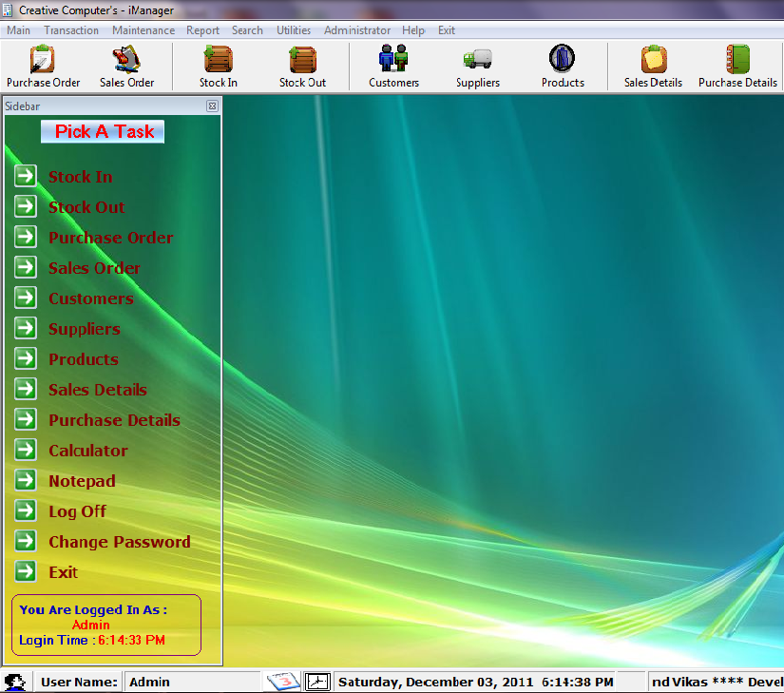Click the Admin user name field

[193, 682]
